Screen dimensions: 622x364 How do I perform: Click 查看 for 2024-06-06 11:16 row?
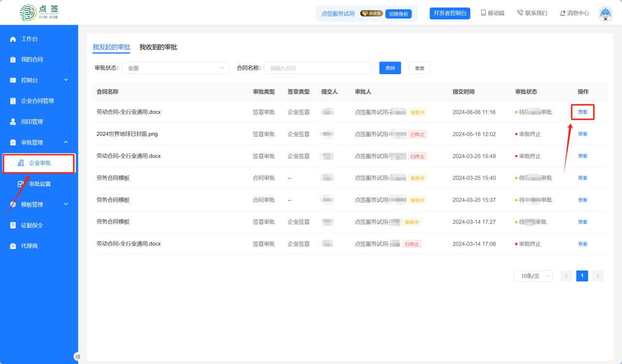[x=583, y=112]
